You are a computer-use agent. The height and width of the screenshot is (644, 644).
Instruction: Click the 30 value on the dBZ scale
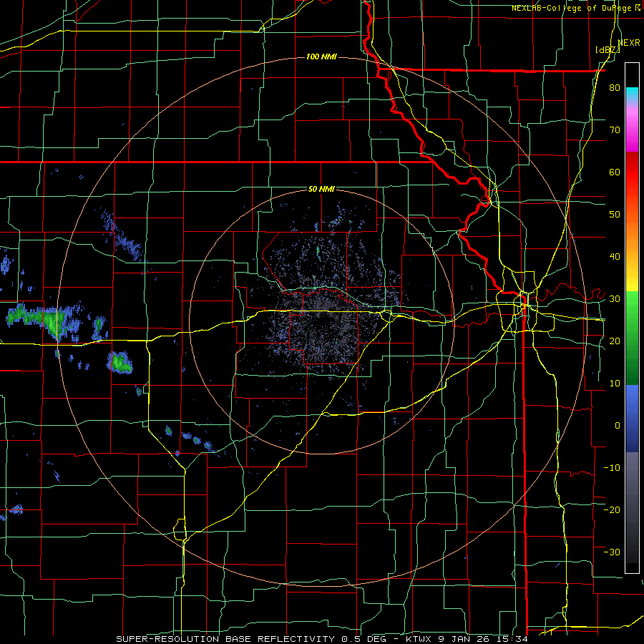[x=615, y=299]
